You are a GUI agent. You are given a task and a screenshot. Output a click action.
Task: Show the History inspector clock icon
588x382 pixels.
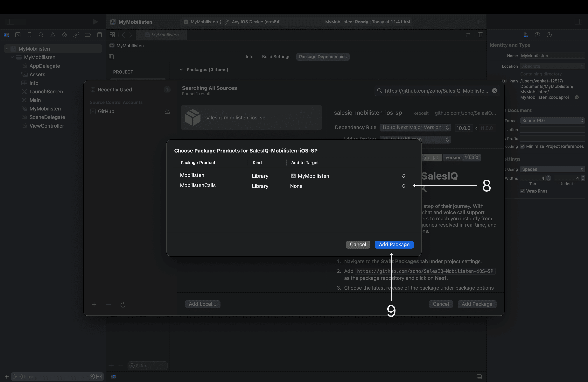pos(537,35)
